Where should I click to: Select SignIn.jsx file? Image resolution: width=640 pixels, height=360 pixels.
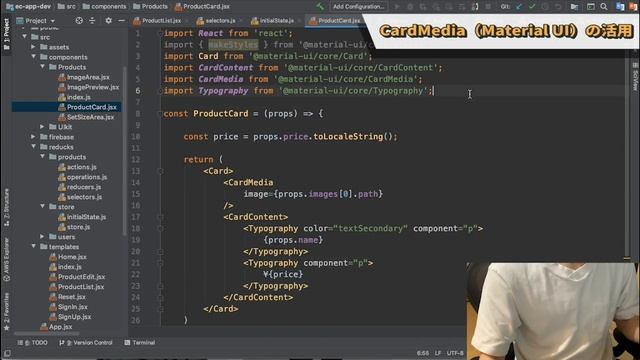tap(68, 307)
